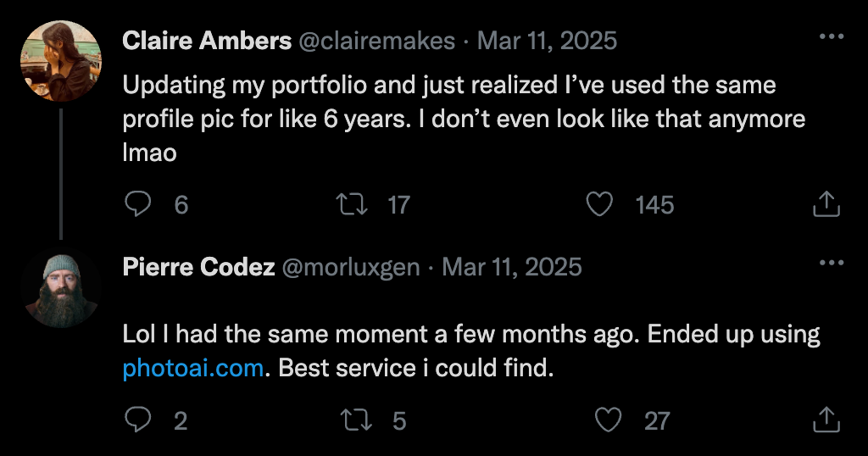
Task: Open Pierre Codez's profile name
Action: point(198,267)
